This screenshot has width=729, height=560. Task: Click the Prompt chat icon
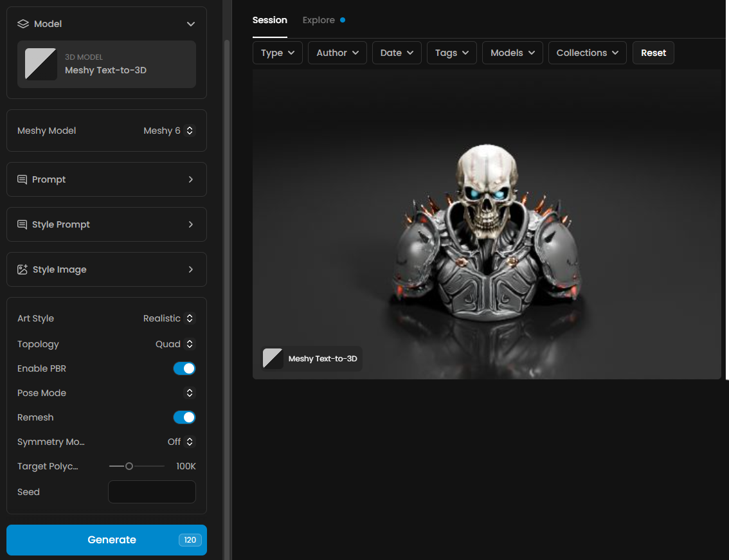[x=22, y=179]
